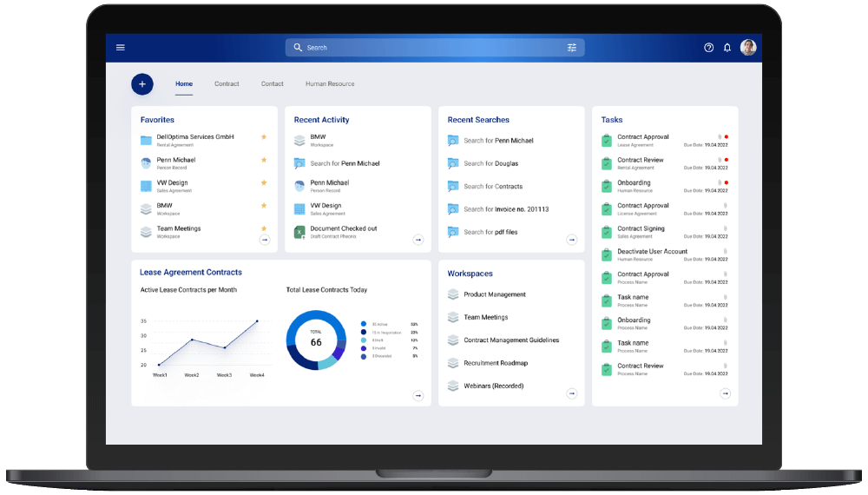The image size is (868, 495).
Task: Show more Recent Searches arrow button
Action: (x=572, y=240)
